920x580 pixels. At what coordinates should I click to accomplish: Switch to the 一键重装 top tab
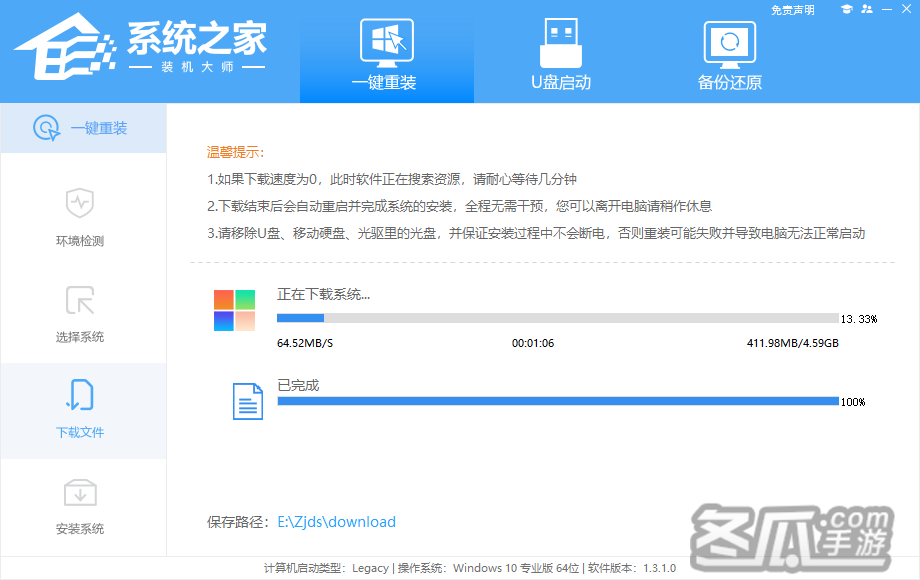[x=387, y=53]
